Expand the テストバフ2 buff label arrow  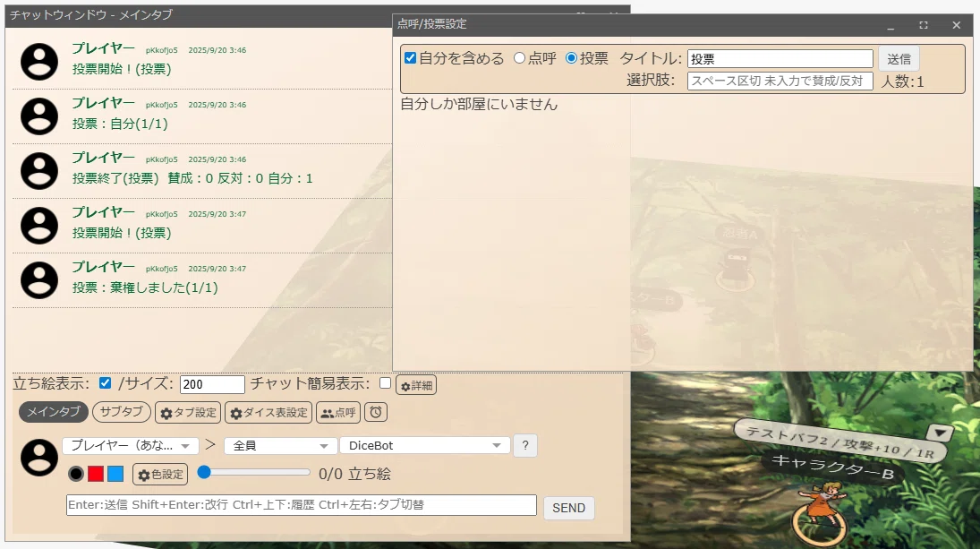(x=940, y=432)
